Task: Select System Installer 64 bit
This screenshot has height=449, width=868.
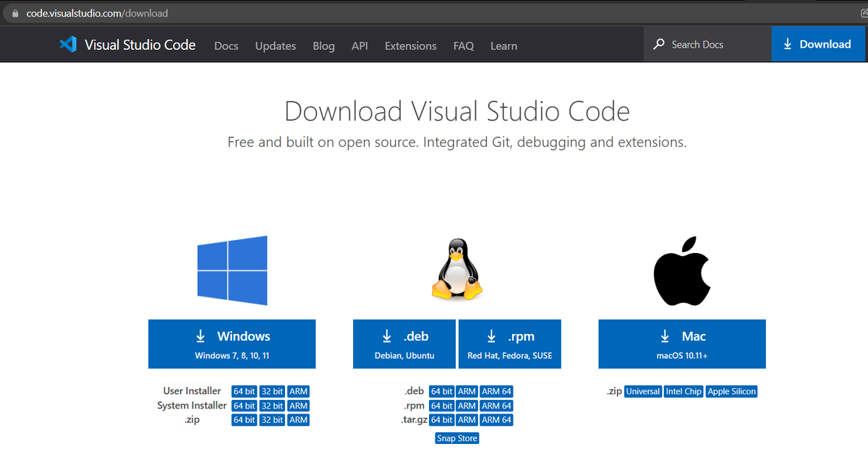Action: coord(244,406)
